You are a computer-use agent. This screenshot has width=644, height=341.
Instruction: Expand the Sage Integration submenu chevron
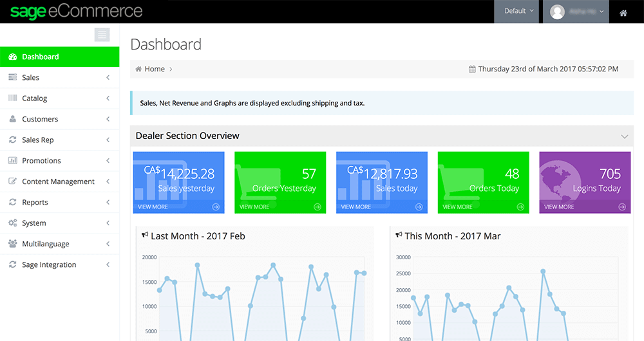(108, 264)
